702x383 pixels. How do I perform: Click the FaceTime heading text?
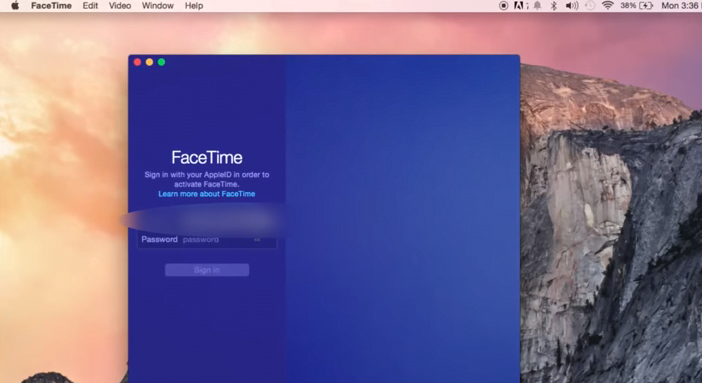click(x=207, y=158)
